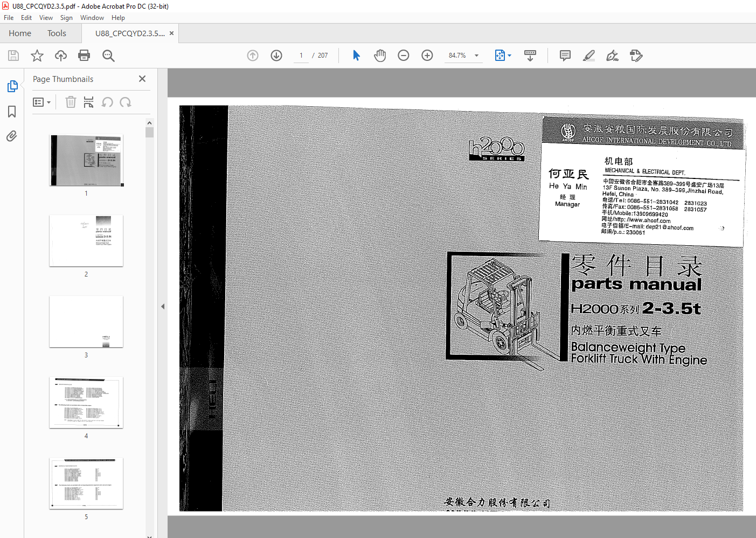Viewport: 756px width, 538px height.
Task: Select the U88_CPCQYD2.3.5 document tab
Action: coord(130,33)
